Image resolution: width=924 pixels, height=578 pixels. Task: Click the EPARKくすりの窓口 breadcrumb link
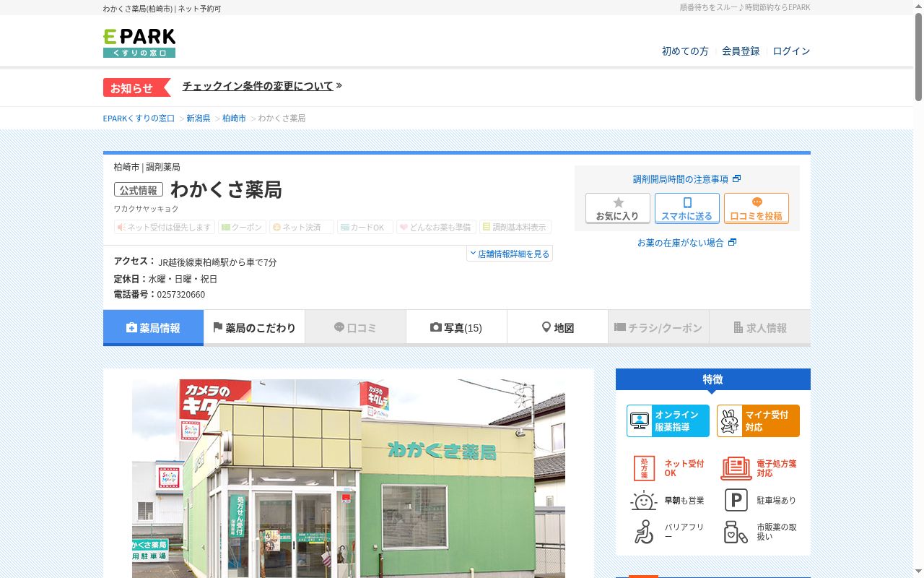139,118
